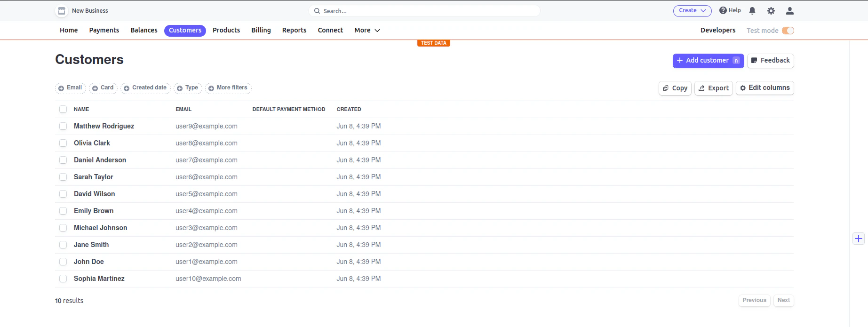Select Sophia Martinez row checkbox
Viewport: 868px width, 327px height.
pyautogui.click(x=63, y=279)
